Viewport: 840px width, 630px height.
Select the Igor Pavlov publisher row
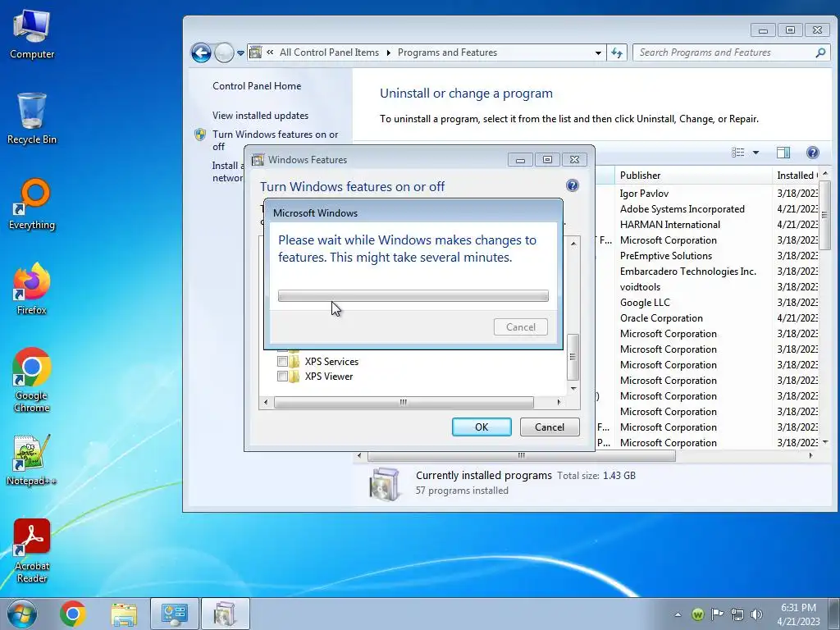tap(644, 194)
